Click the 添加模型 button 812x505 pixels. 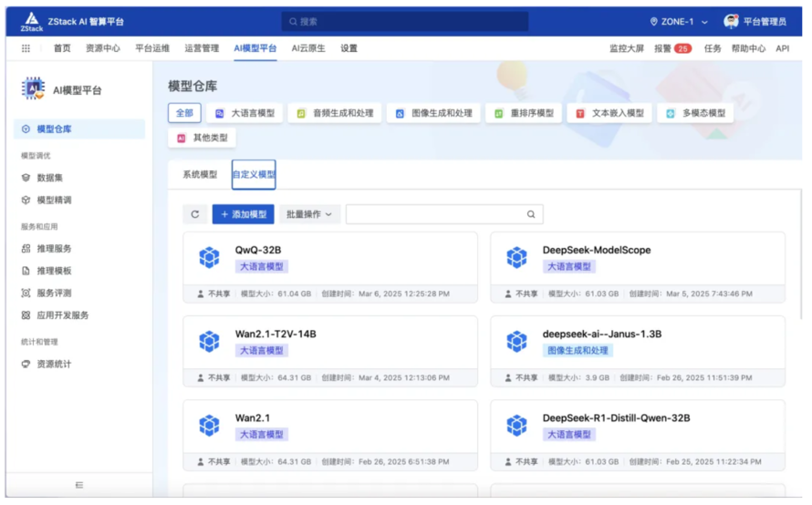(243, 214)
